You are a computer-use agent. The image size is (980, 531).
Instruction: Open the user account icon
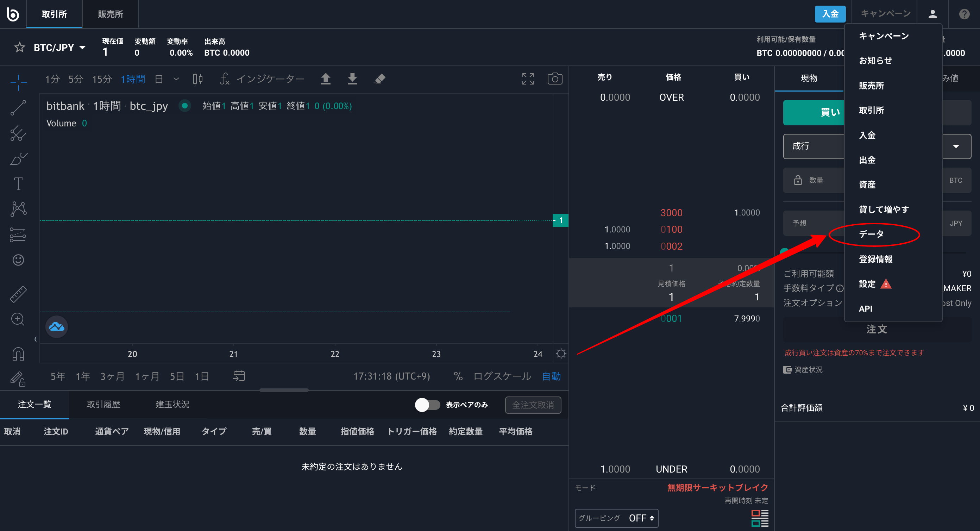[x=932, y=14]
